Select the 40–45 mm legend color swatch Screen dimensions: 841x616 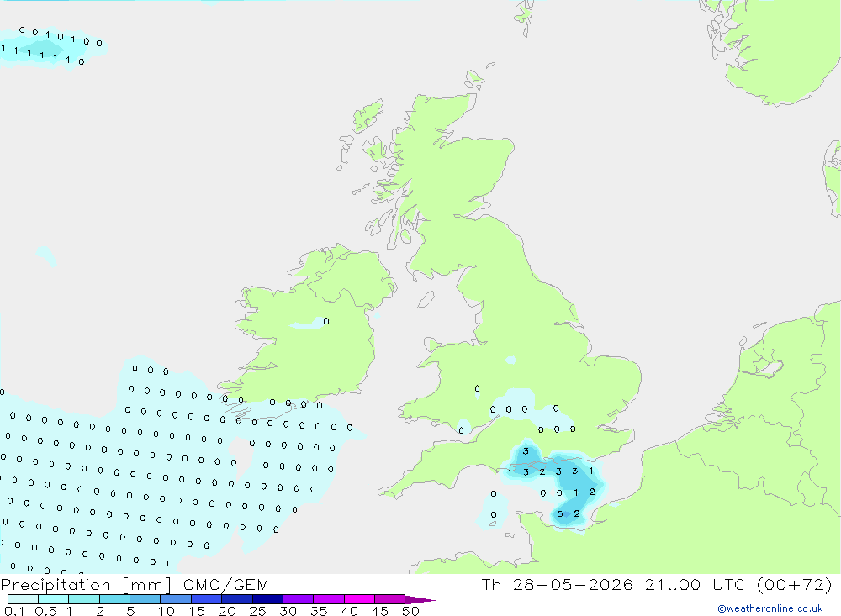pos(359,599)
